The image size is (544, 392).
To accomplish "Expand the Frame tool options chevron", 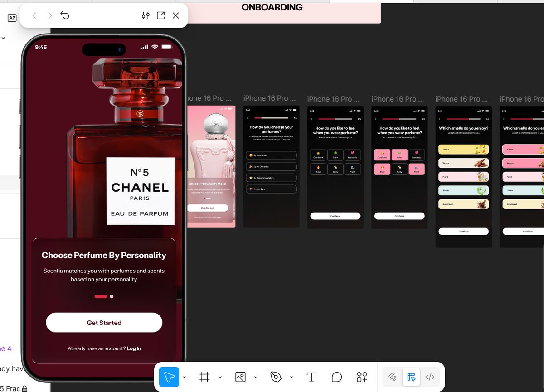I will (x=220, y=377).
